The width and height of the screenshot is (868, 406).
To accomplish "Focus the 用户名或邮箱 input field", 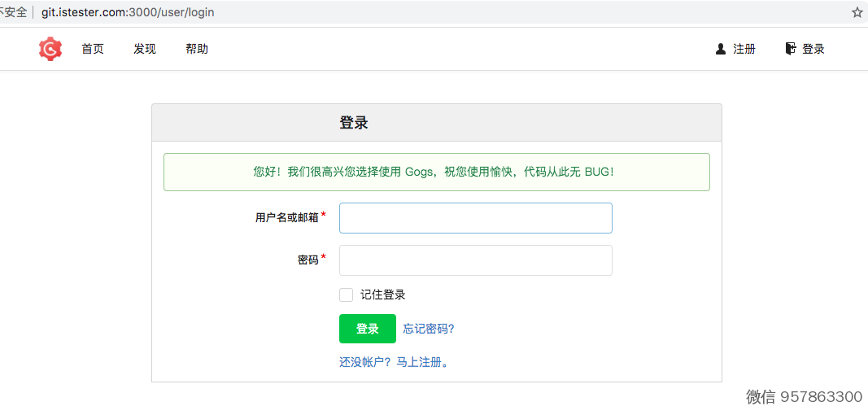I will (x=475, y=218).
